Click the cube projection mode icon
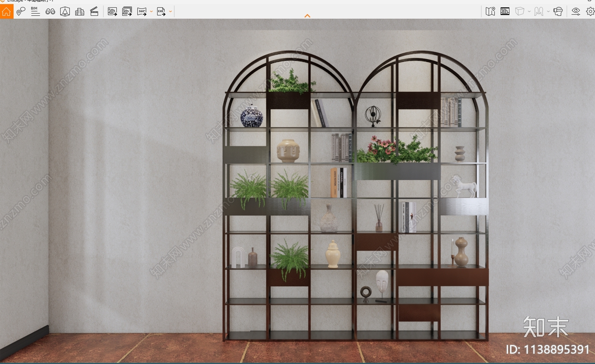This screenshot has width=595, height=364. (520, 12)
